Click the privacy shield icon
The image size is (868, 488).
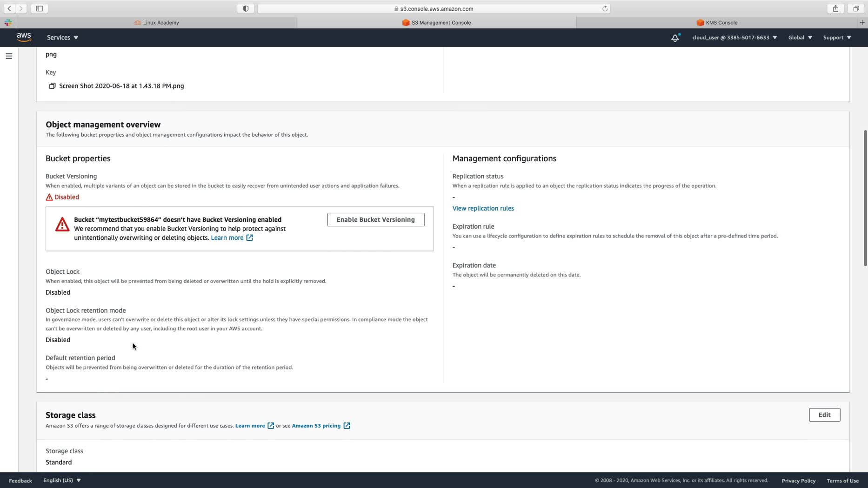pyautogui.click(x=246, y=8)
